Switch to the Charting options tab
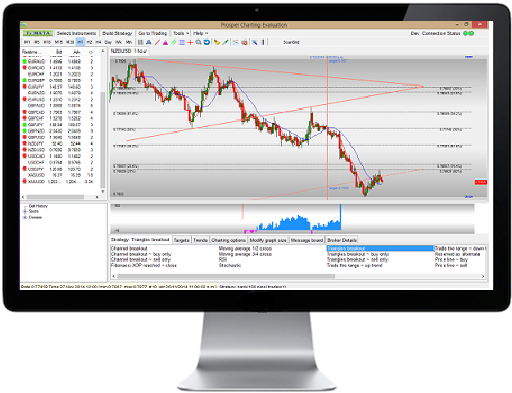The height and width of the screenshot is (393, 512). (x=228, y=240)
